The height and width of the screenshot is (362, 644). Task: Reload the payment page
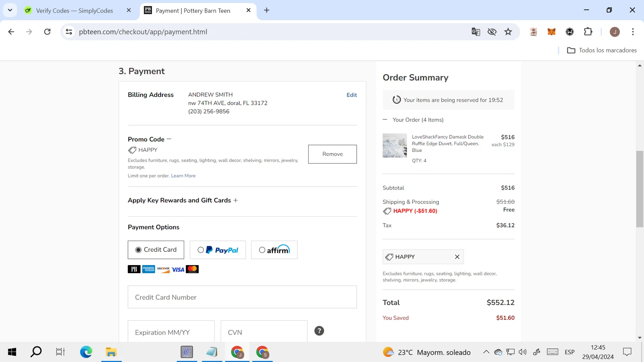point(47,32)
